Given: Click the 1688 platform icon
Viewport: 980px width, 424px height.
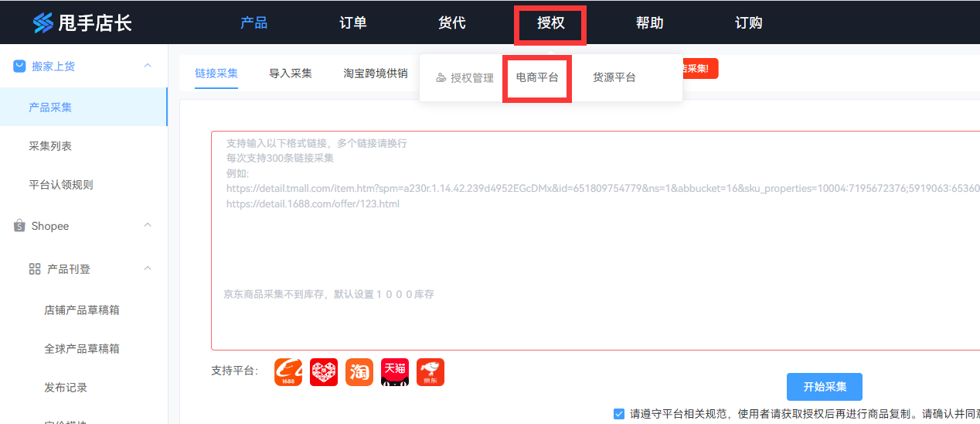Looking at the screenshot, I should click(x=288, y=372).
